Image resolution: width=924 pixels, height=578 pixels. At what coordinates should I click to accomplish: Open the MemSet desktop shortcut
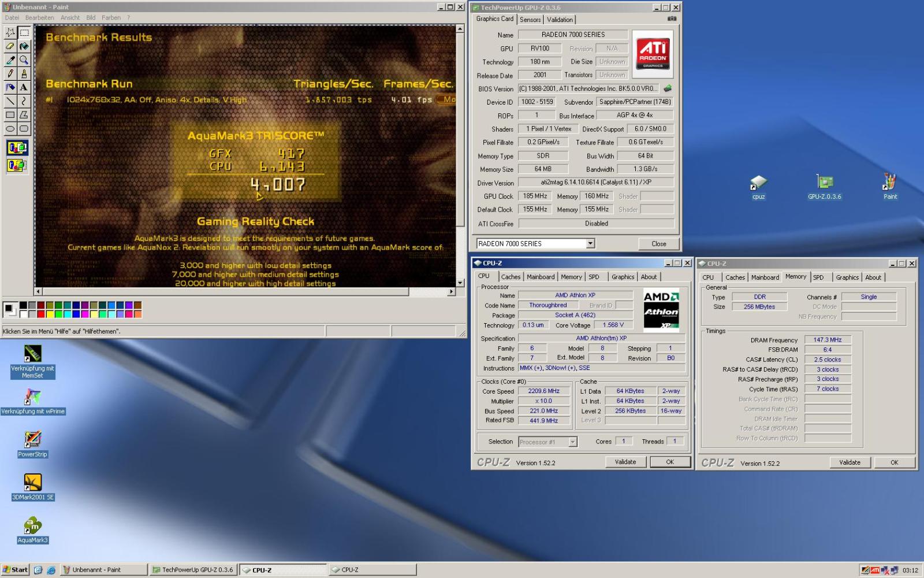32,362
